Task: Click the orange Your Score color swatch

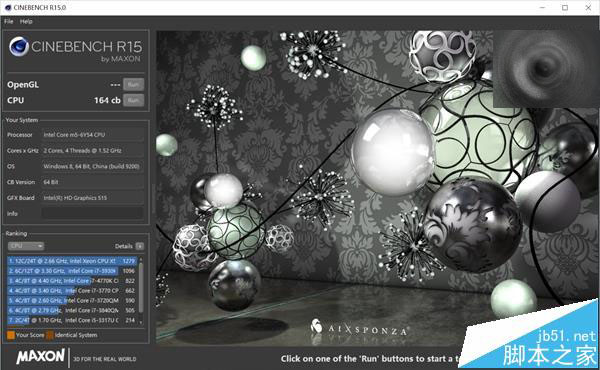Action: pyautogui.click(x=11, y=335)
